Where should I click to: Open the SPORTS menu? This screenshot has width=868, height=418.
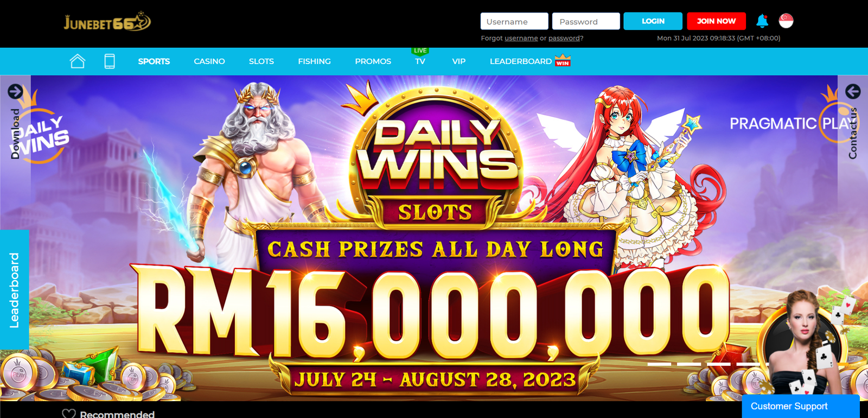coord(154,61)
